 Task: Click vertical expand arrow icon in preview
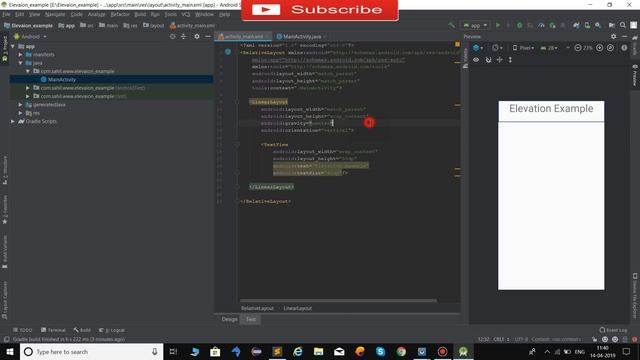point(510,60)
